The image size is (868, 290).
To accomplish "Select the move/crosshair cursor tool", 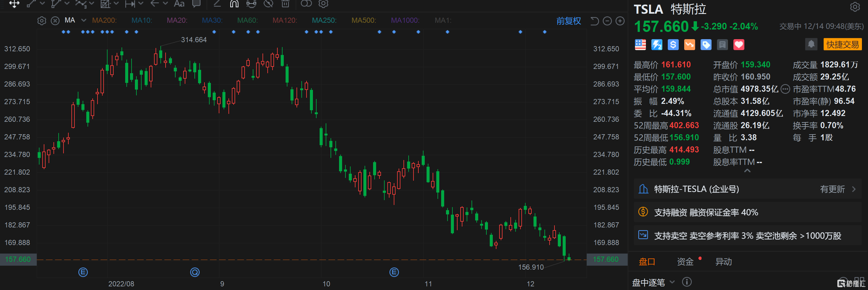I will click(14, 4).
